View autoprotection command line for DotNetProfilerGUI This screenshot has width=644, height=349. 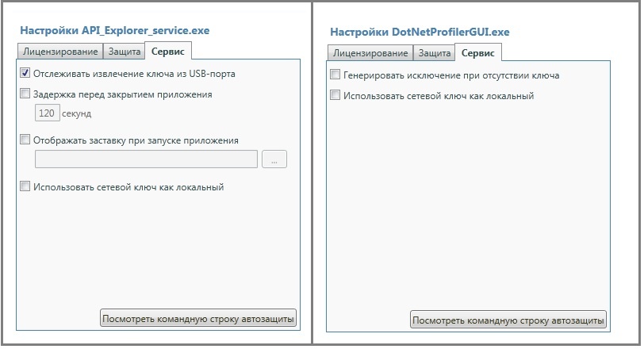pyautogui.click(x=508, y=320)
